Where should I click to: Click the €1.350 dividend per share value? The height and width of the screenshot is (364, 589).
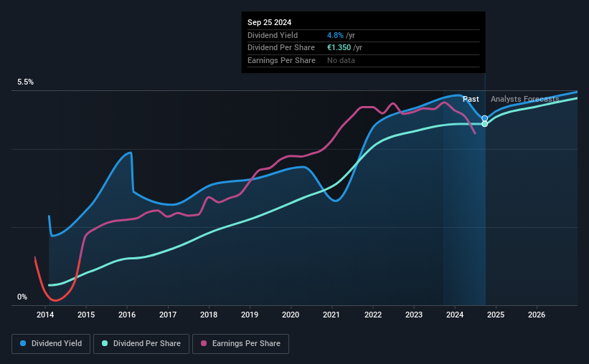(339, 48)
